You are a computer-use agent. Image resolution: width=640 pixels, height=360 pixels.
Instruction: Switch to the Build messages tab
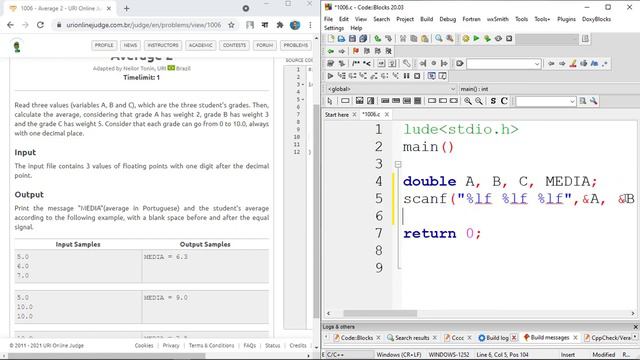coord(549,338)
